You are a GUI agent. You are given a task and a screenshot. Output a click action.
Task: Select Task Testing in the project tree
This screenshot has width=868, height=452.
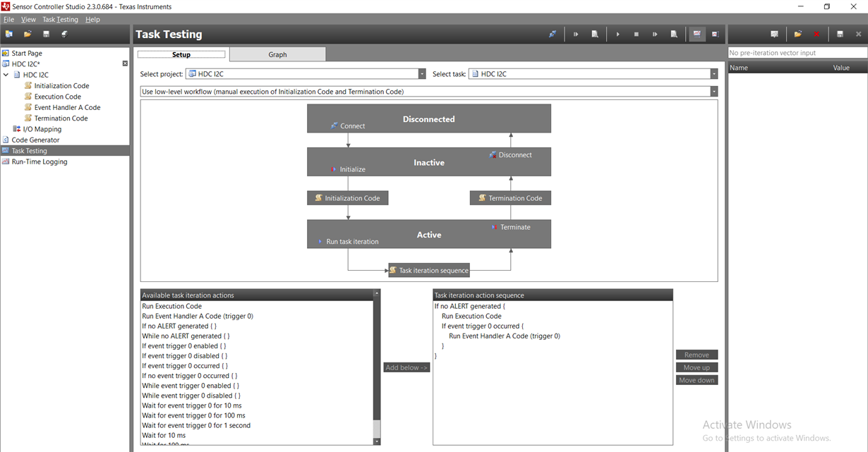tap(30, 151)
